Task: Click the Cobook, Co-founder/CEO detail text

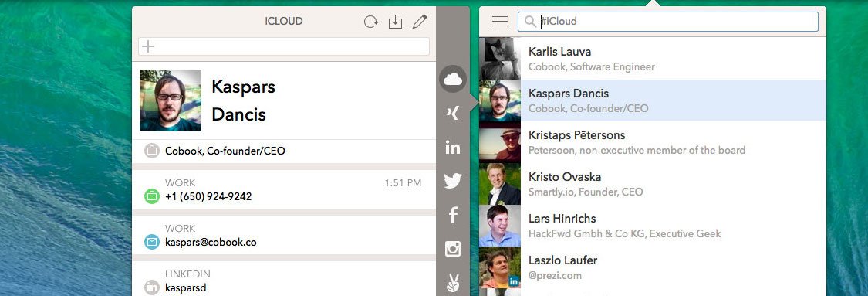Action: pyautogui.click(x=225, y=151)
